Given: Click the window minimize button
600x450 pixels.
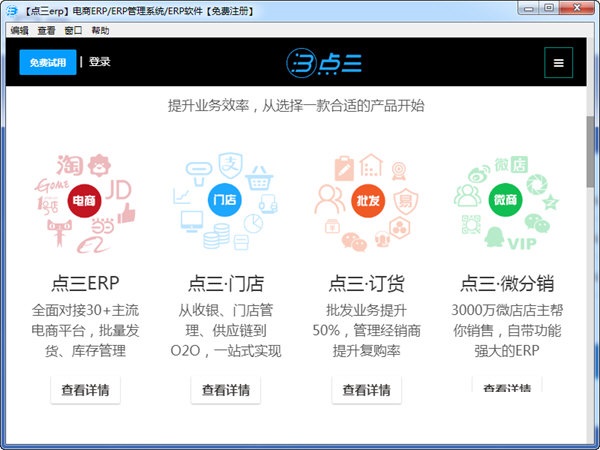Looking at the screenshot, I should click(x=529, y=8).
